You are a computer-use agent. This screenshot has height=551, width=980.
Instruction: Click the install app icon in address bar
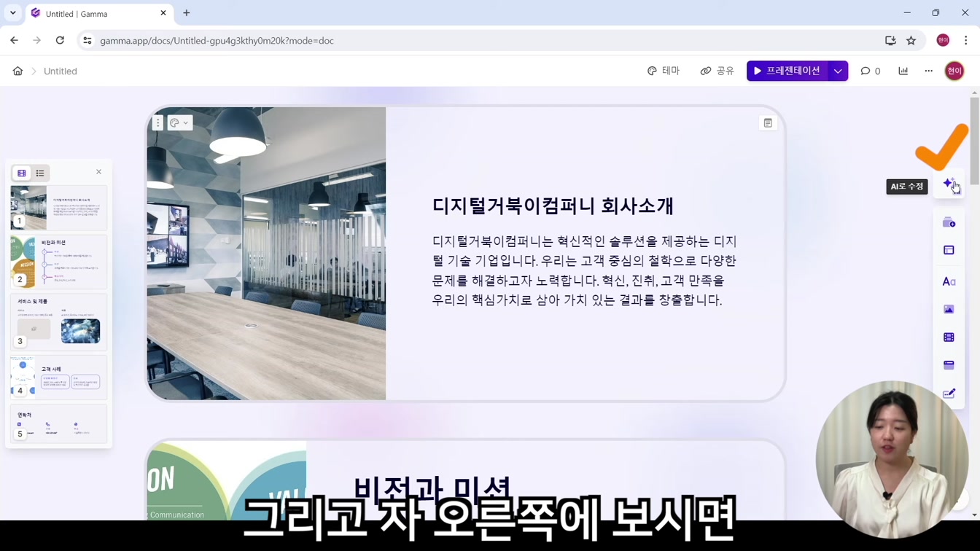(890, 41)
